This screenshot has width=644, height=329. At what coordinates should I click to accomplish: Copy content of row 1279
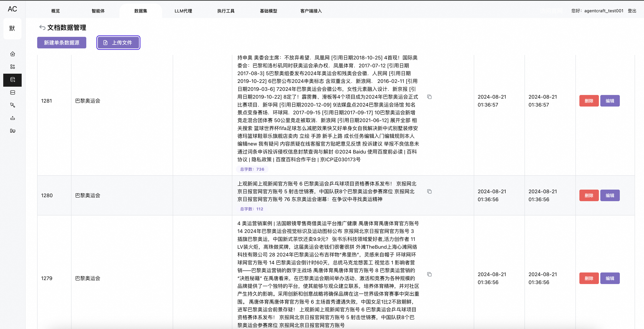pyautogui.click(x=429, y=274)
